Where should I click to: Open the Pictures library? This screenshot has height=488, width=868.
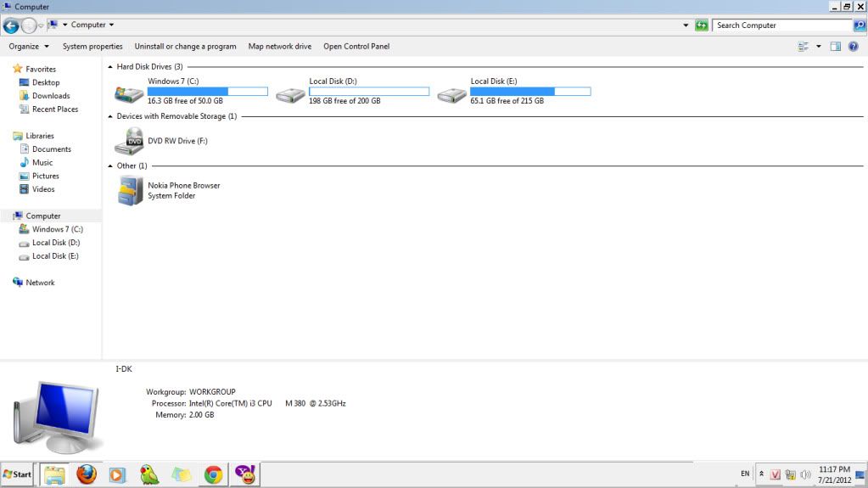[45, 176]
